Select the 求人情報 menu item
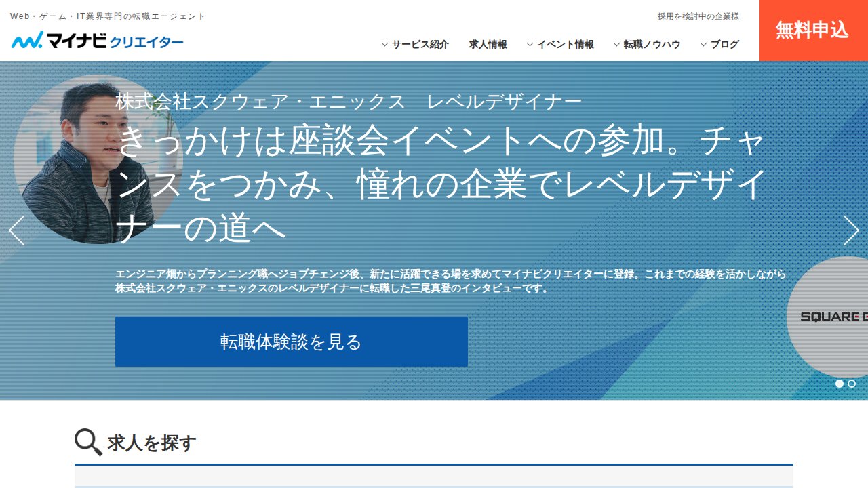This screenshot has height=488, width=868. pyautogui.click(x=487, y=44)
